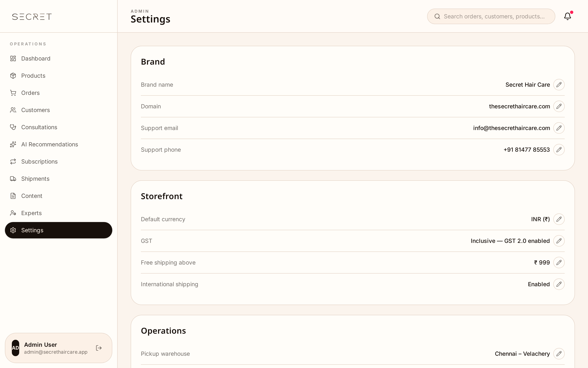Click the Brand section heading
The height and width of the screenshot is (368, 588).
[x=153, y=62]
